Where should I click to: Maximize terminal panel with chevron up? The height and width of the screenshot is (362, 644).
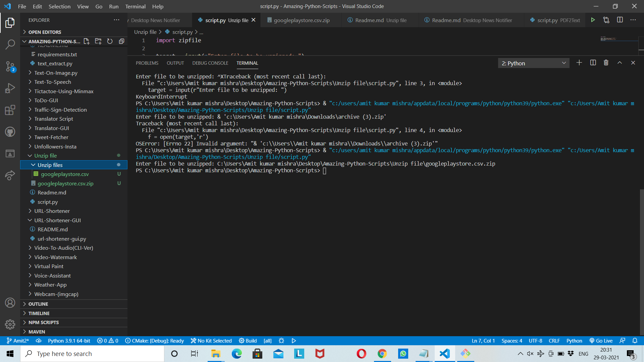[x=620, y=63]
